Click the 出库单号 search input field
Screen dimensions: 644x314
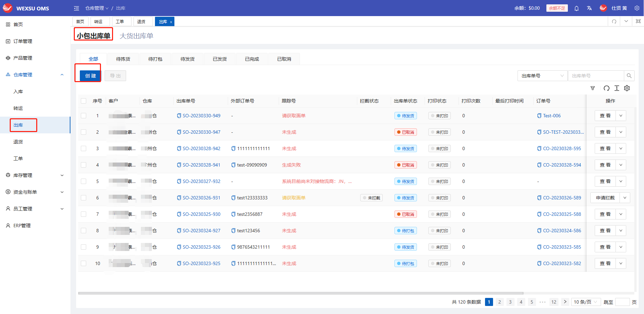[596, 76]
